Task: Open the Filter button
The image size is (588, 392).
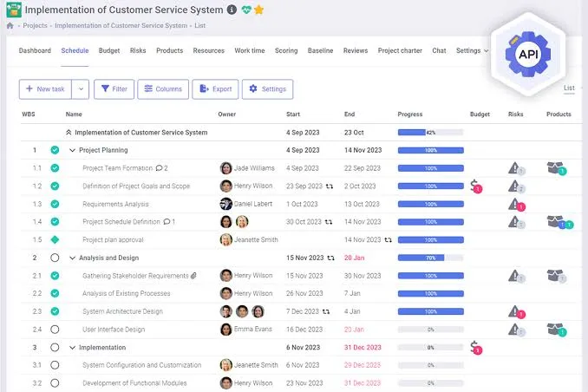Action: point(114,89)
